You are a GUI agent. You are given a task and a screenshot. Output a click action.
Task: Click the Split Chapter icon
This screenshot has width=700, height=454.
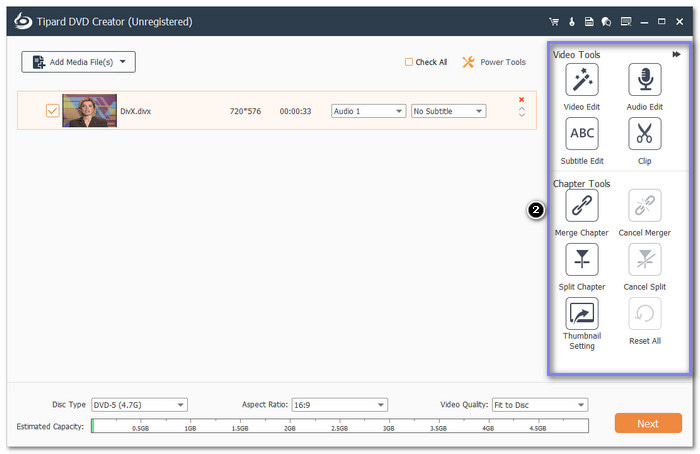pos(581,259)
